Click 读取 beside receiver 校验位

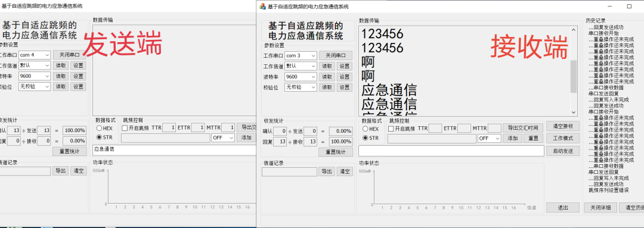coord(327,88)
